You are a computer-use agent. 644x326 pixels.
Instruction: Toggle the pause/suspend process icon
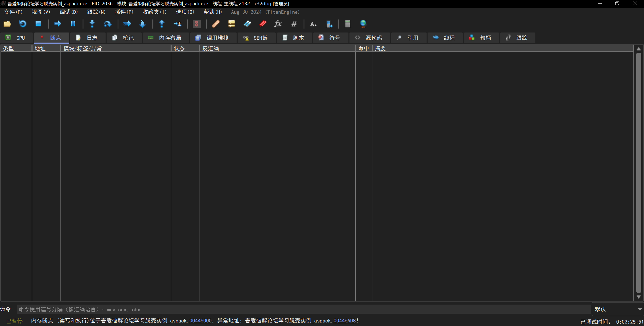click(73, 24)
